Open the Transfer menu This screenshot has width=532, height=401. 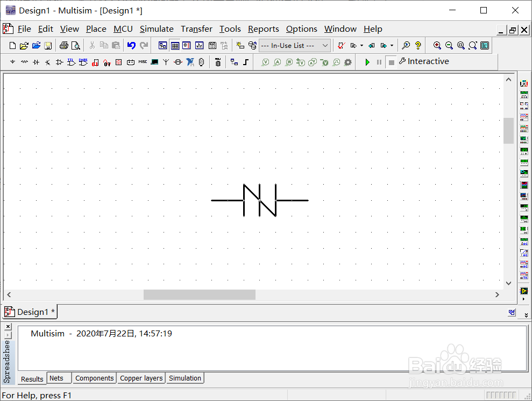[x=196, y=29]
